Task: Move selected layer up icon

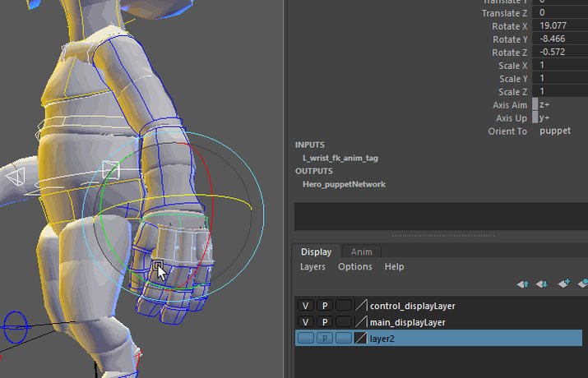Action: click(x=523, y=284)
